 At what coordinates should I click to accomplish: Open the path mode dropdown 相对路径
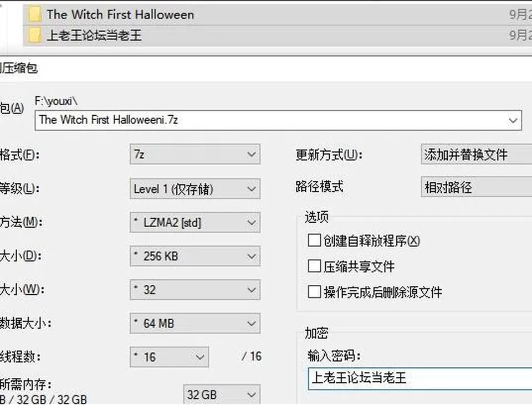477,187
